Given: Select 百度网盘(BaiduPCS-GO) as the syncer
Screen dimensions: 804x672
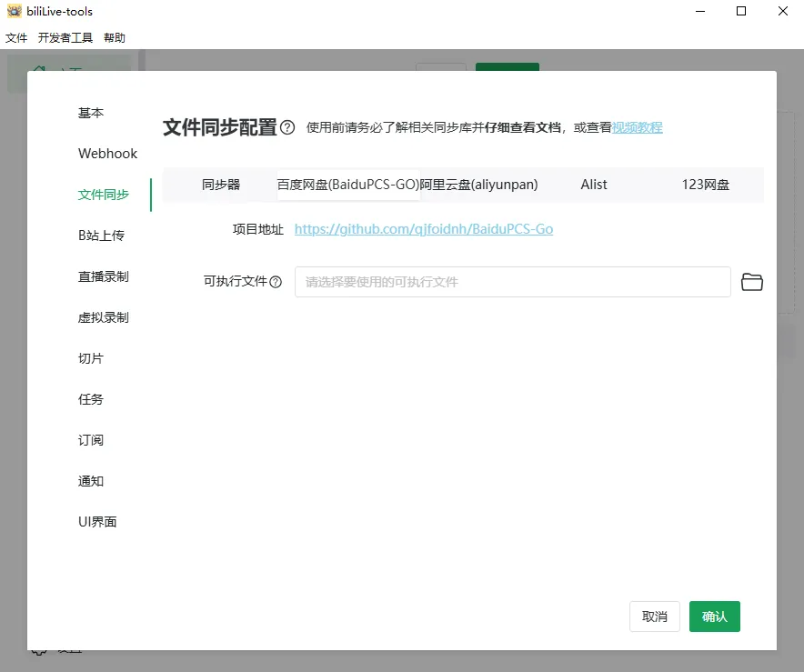Looking at the screenshot, I should pos(347,185).
